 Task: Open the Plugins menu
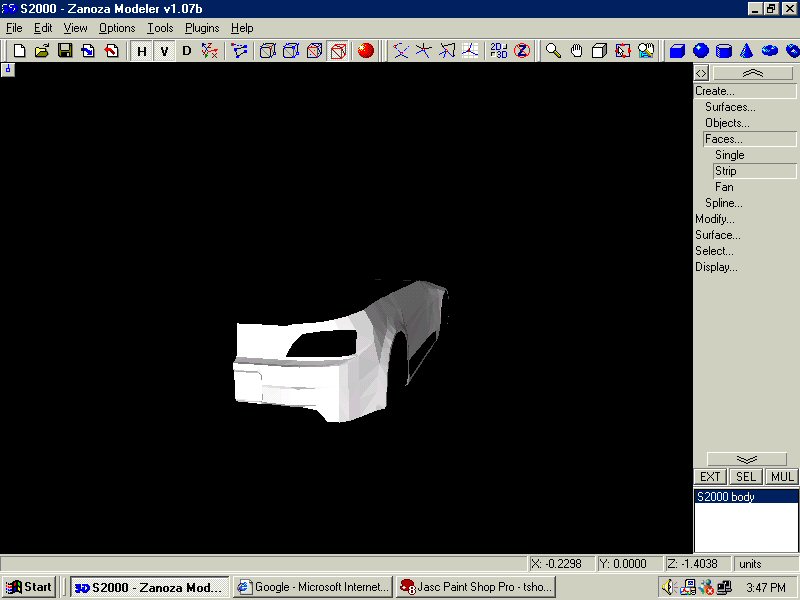pos(202,28)
